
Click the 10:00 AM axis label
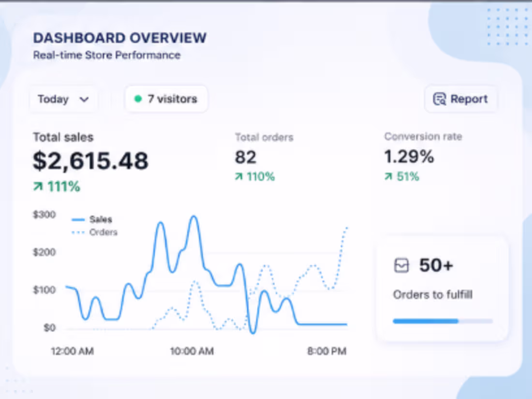point(192,351)
